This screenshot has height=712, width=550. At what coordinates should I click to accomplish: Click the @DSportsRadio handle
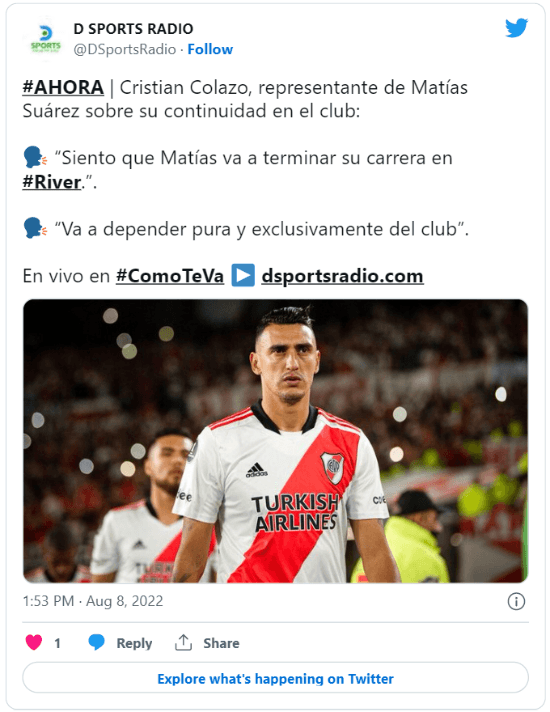point(125,49)
